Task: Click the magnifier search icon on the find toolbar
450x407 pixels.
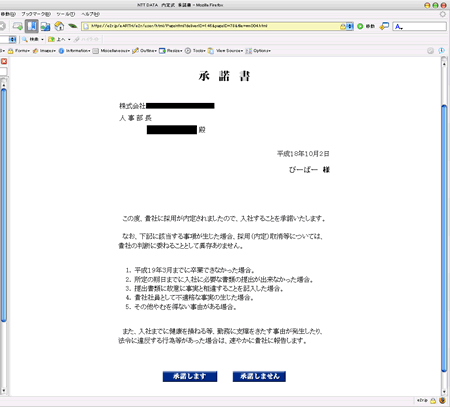Action: tap(25, 39)
